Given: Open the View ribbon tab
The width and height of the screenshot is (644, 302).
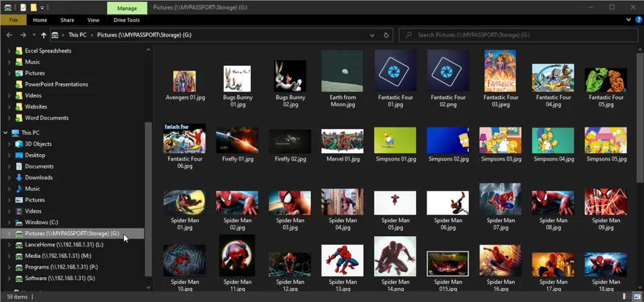Looking at the screenshot, I should [x=93, y=20].
